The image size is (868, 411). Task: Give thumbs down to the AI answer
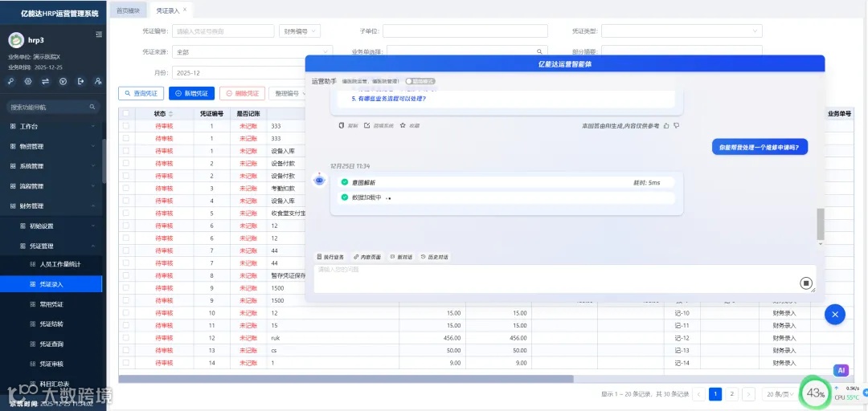(x=677, y=125)
